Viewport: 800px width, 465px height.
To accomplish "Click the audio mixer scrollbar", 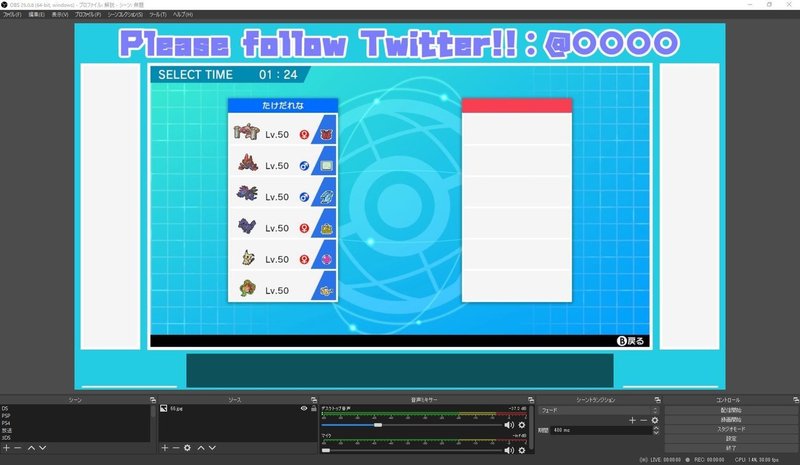I will pyautogui.click(x=532, y=429).
